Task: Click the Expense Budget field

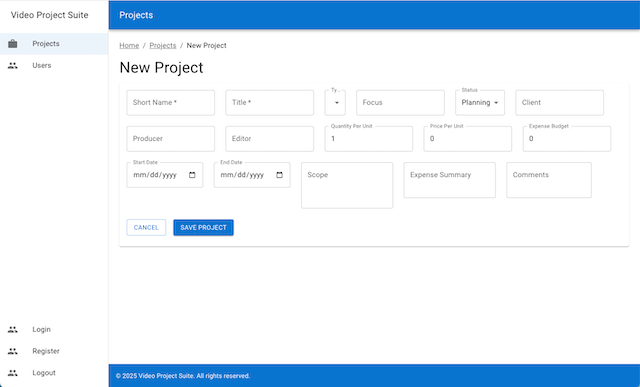Action: tap(567, 139)
